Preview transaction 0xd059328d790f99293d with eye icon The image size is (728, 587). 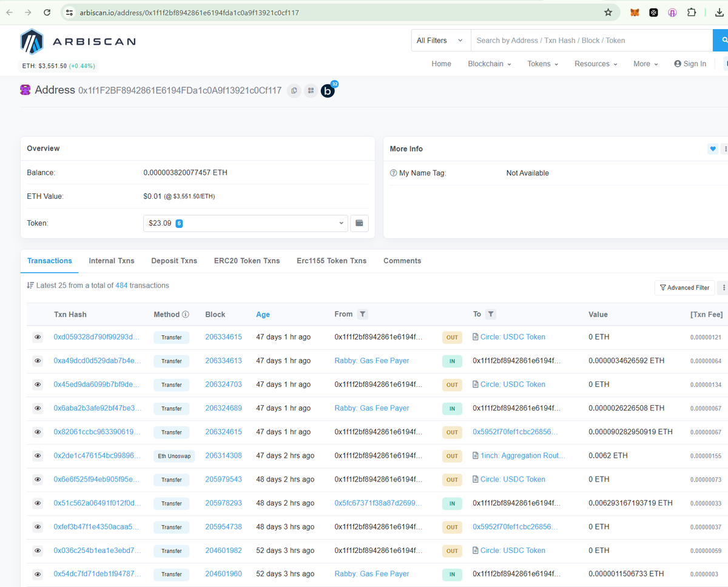click(38, 337)
